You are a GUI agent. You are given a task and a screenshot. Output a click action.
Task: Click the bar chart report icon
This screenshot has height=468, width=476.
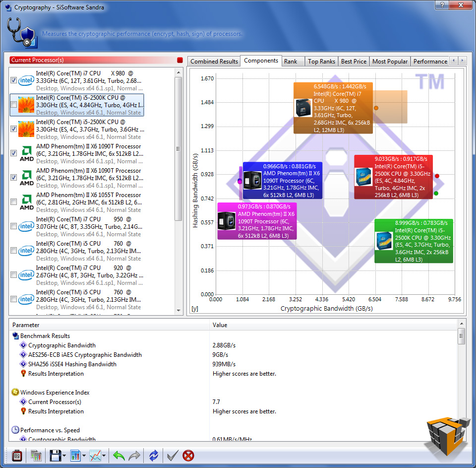tap(75, 456)
